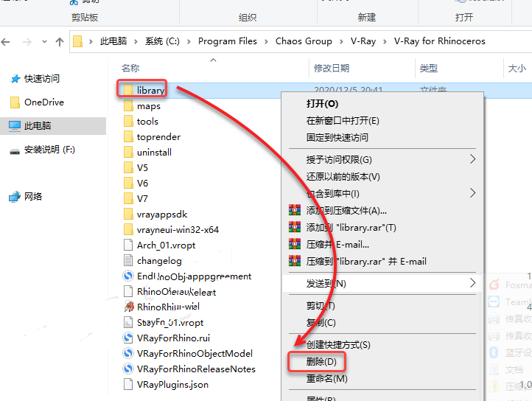Select the V5 folder icon
The width and height of the screenshot is (532, 401).
click(x=128, y=168)
